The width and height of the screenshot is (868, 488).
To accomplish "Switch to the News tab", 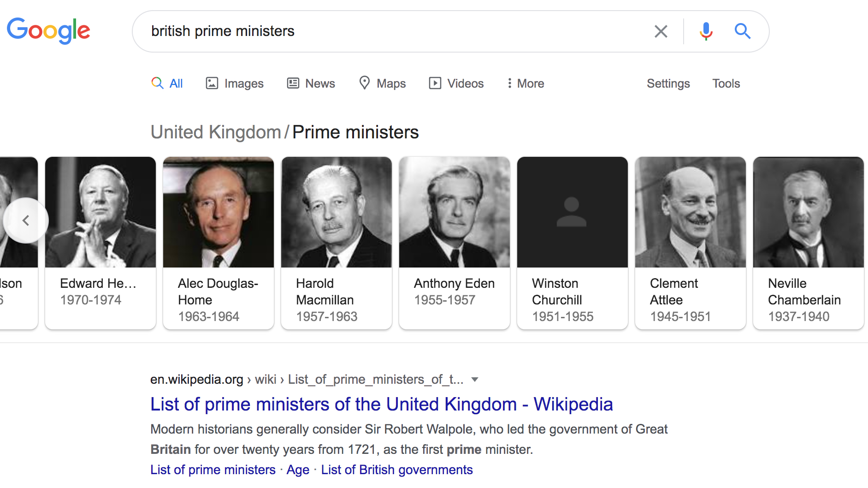I will [311, 83].
